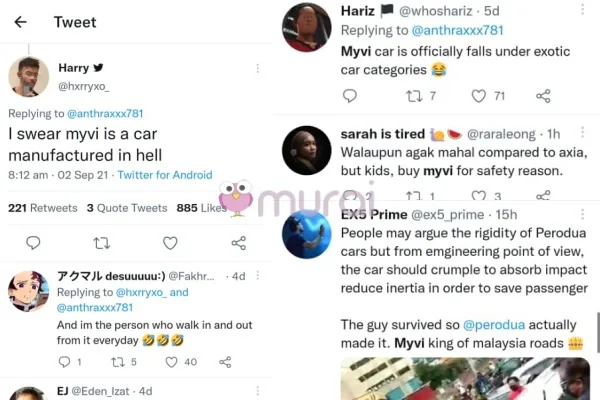The image size is (600, 400).
Task: Like the Fakhr reply with 40 likes
Action: (165, 362)
